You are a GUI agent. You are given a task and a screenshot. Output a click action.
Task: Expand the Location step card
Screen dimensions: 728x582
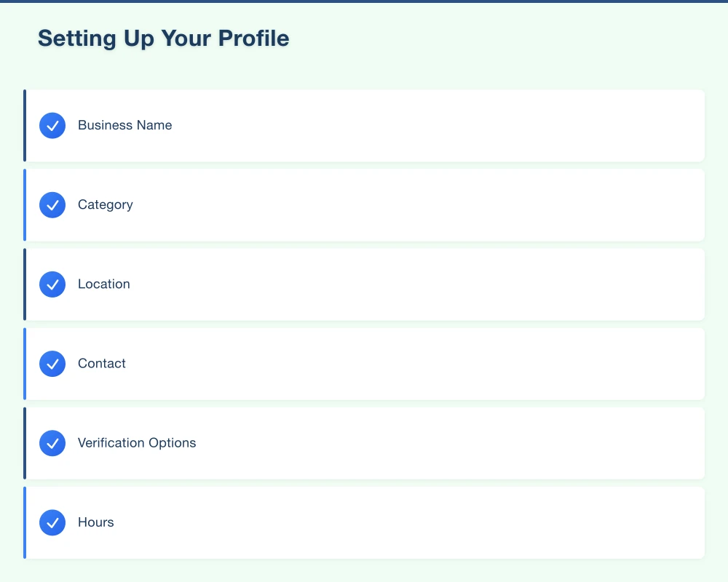coord(364,284)
